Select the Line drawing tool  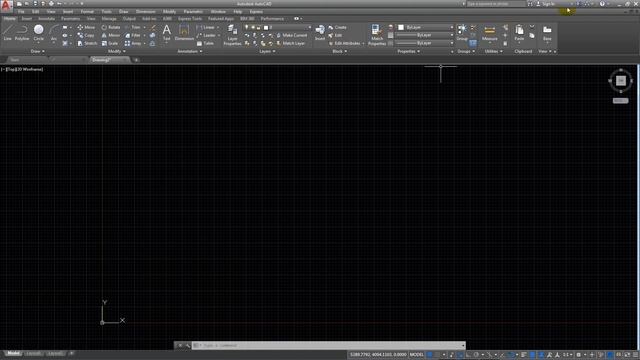(7, 32)
